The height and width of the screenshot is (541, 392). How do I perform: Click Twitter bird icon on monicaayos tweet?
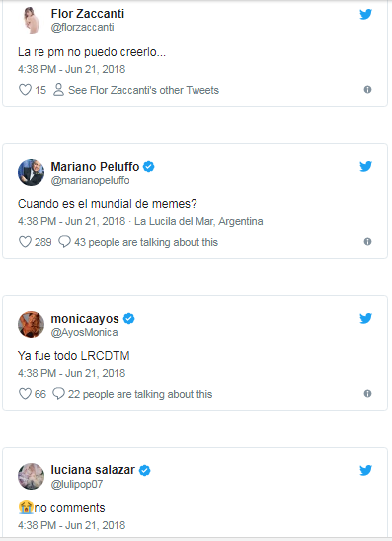(365, 318)
